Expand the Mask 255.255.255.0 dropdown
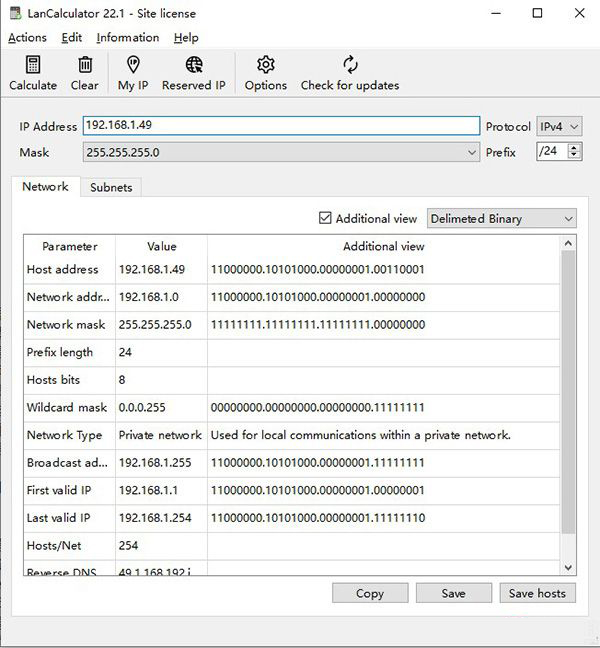600x648 pixels. (281, 152)
